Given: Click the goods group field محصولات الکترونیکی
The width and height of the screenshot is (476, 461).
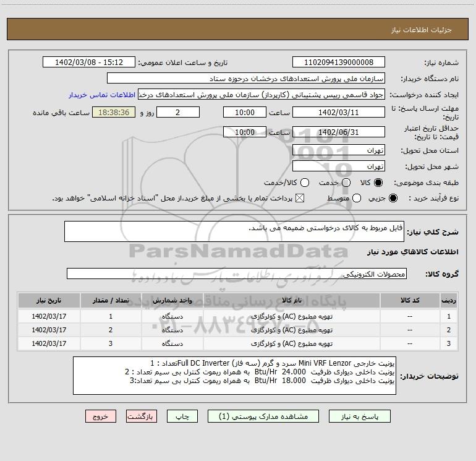Looking at the screenshot, I should pyautogui.click(x=237, y=274).
